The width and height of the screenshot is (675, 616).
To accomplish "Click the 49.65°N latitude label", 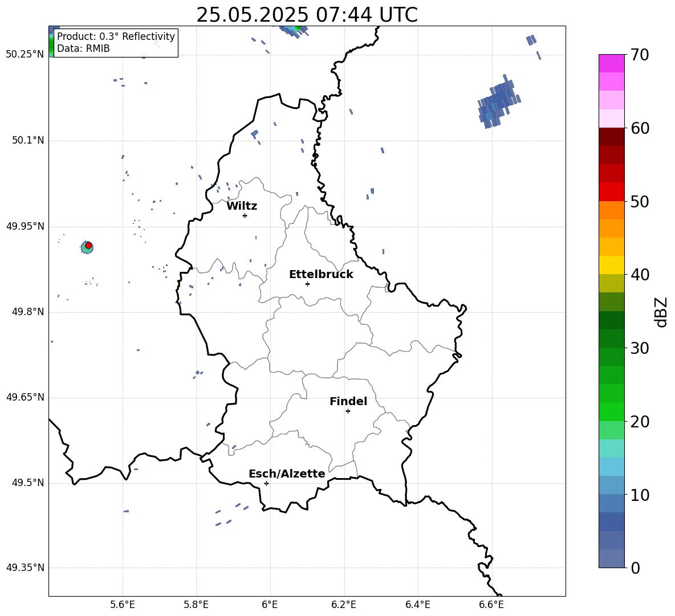I will pos(25,397).
